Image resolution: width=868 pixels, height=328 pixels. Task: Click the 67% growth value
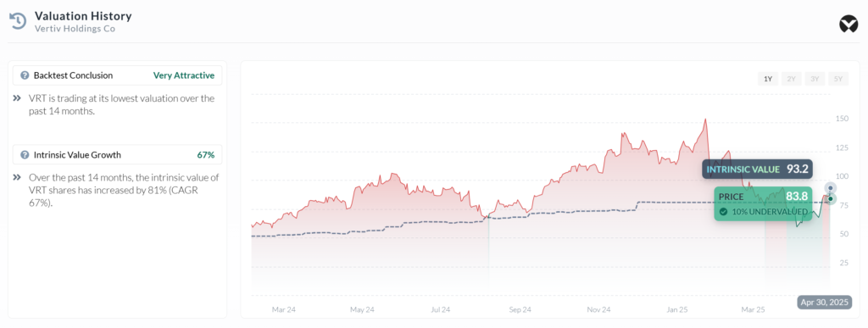click(205, 155)
